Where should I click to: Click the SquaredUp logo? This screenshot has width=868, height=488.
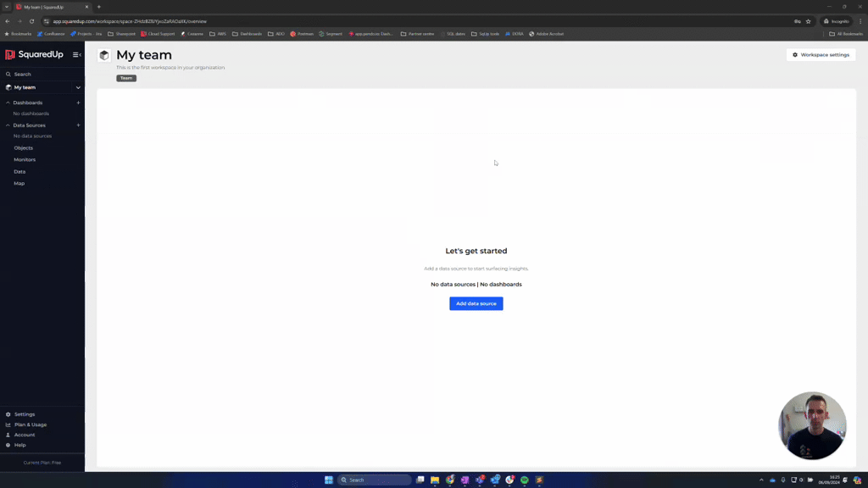34,54
